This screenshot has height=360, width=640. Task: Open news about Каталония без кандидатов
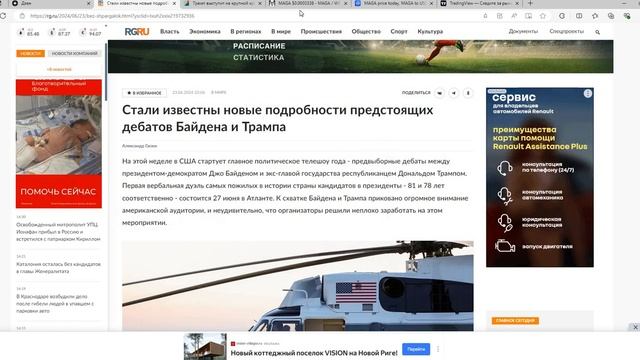[x=58, y=267]
